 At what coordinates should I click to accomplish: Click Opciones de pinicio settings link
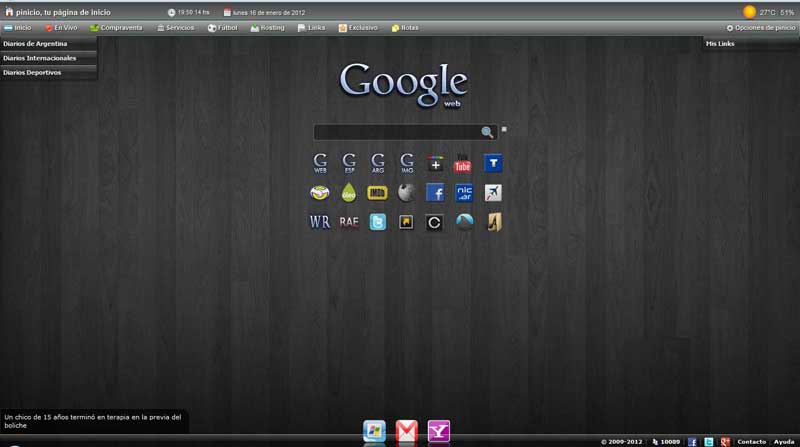pyautogui.click(x=761, y=28)
